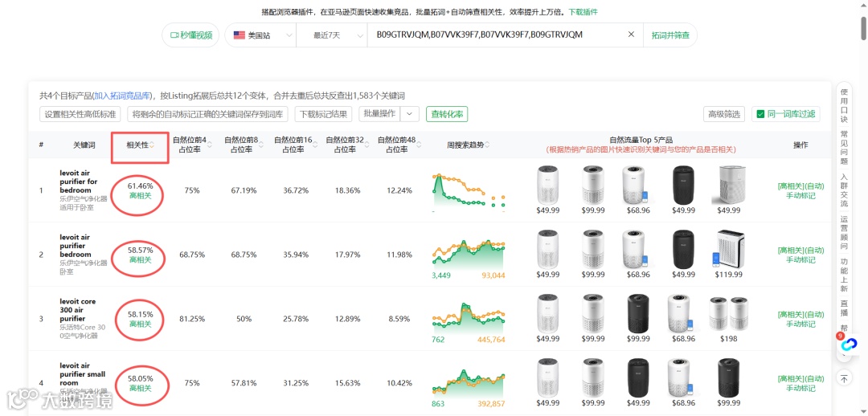Viewport: 868px width, 416px height.
Task: Click the 批量操作 button
Action: 379,114
